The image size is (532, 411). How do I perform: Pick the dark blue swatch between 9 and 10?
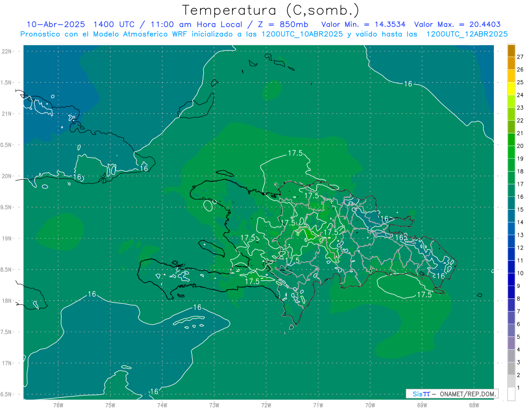coord(511,279)
